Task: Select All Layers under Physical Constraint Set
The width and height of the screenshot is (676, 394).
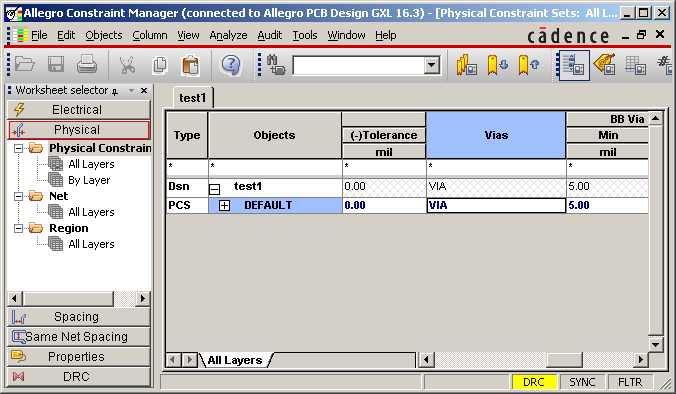Action: [91, 164]
